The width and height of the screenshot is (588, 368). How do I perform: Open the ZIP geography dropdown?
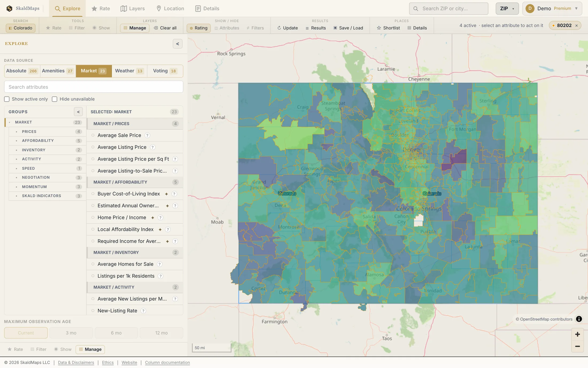click(507, 9)
